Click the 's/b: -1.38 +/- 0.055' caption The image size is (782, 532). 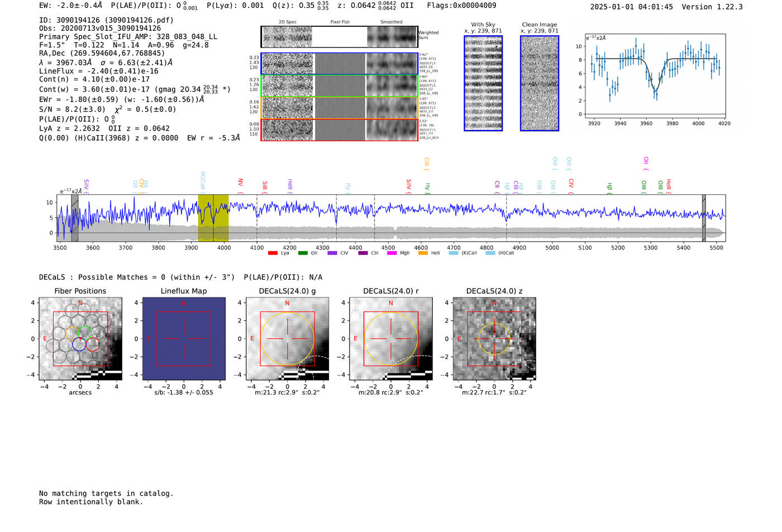[x=184, y=392]
